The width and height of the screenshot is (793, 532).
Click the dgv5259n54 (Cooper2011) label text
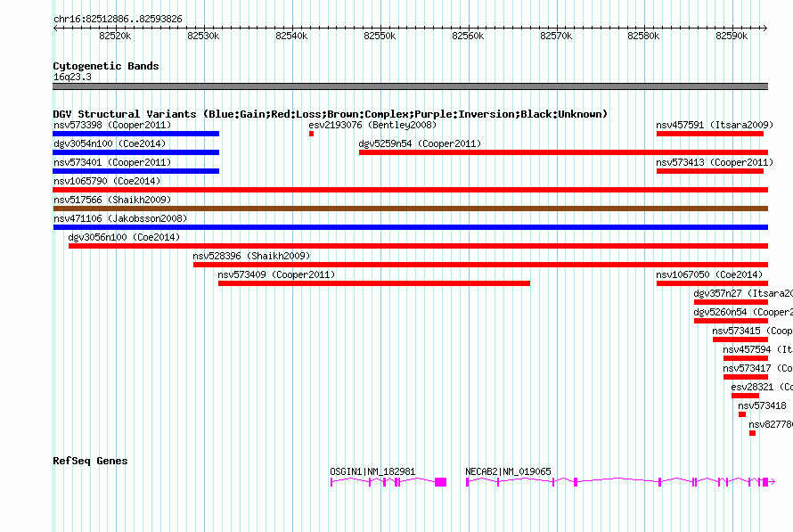(420, 143)
